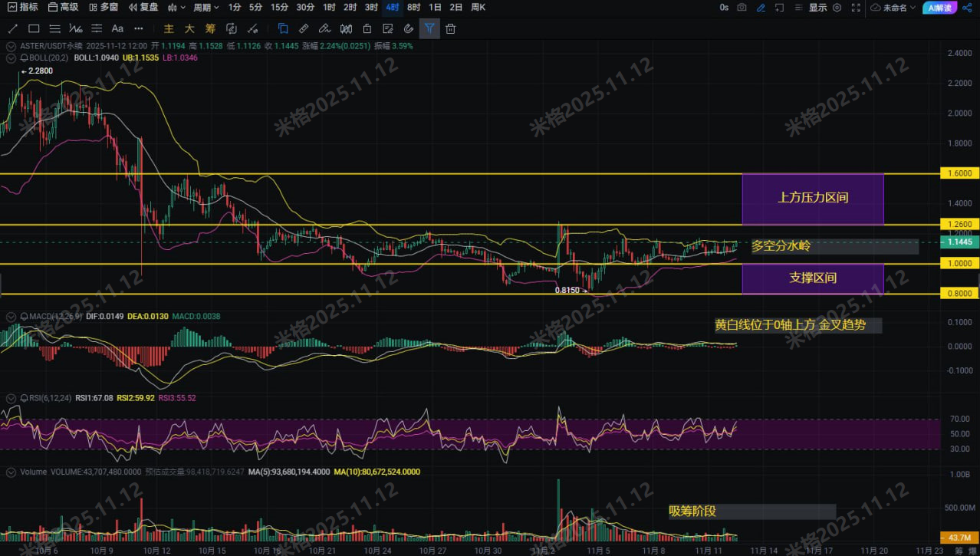The height and width of the screenshot is (556, 980).
Task: Choose the Aa text annotation tool
Action: [x=117, y=28]
